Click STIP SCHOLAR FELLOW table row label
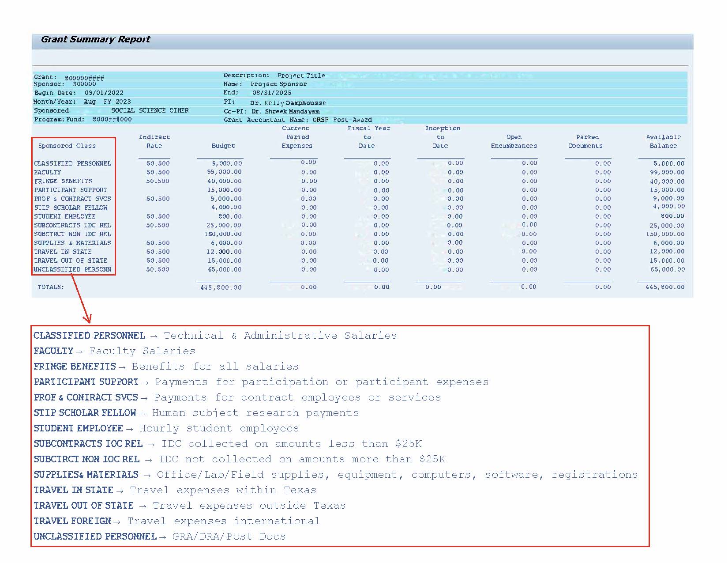The height and width of the screenshot is (563, 728). click(71, 208)
